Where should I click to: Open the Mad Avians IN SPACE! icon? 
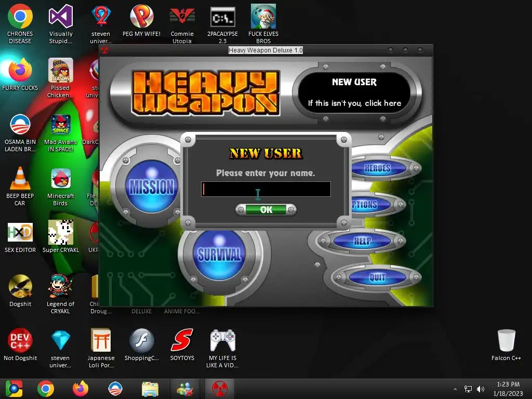pos(60,132)
